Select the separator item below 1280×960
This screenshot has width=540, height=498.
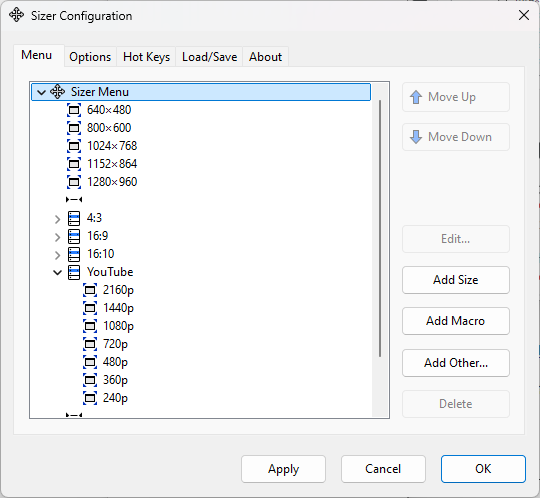pyautogui.click(x=74, y=199)
